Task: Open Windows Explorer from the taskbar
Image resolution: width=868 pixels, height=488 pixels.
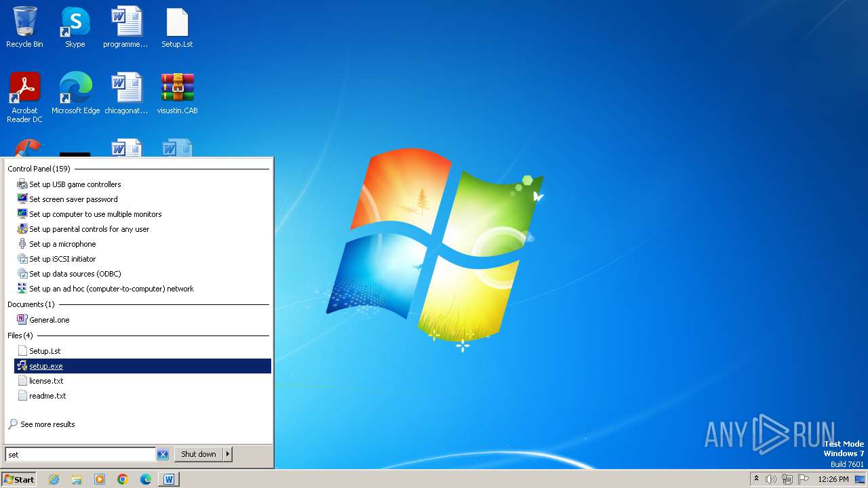Action: click(x=77, y=479)
